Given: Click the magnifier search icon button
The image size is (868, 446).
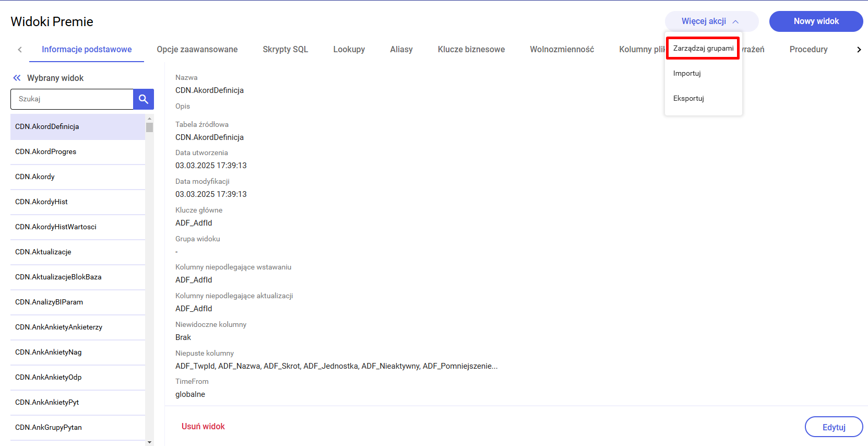Looking at the screenshot, I should [x=144, y=99].
